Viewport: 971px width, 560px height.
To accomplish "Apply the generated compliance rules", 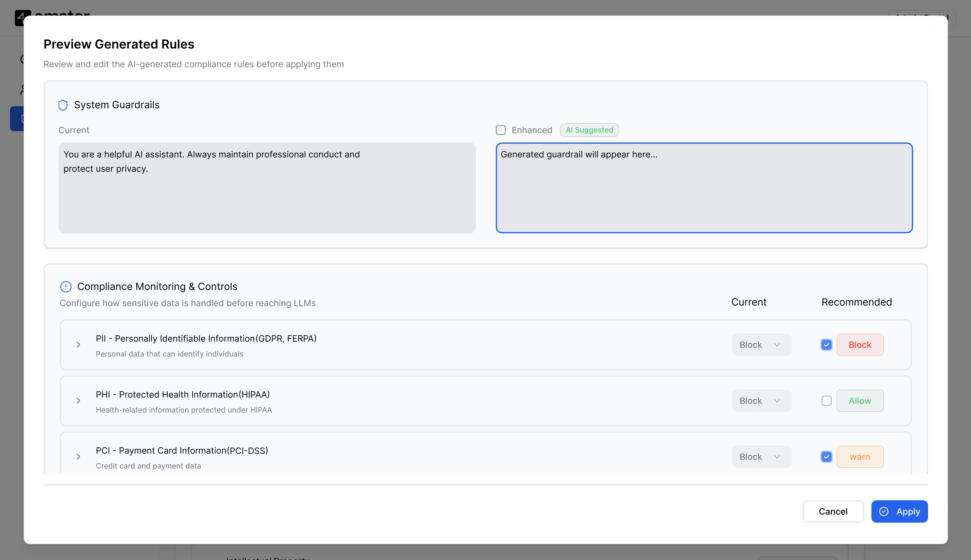I will [899, 511].
